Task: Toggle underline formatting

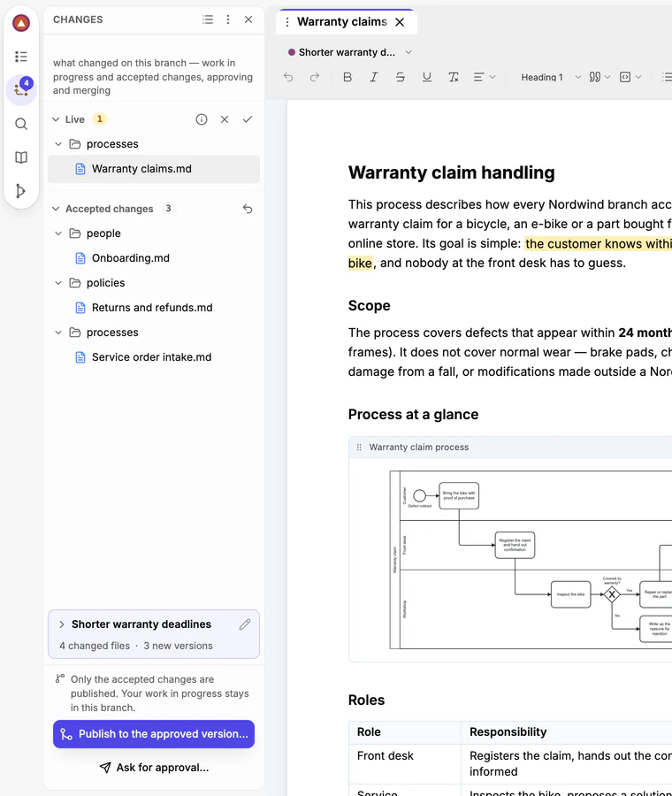Action: tap(427, 77)
